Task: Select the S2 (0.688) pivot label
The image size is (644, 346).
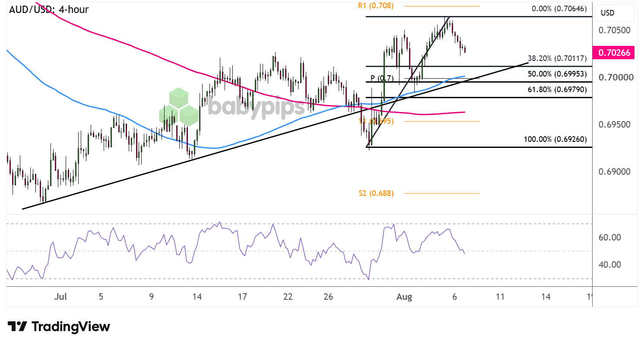Action: (x=376, y=193)
